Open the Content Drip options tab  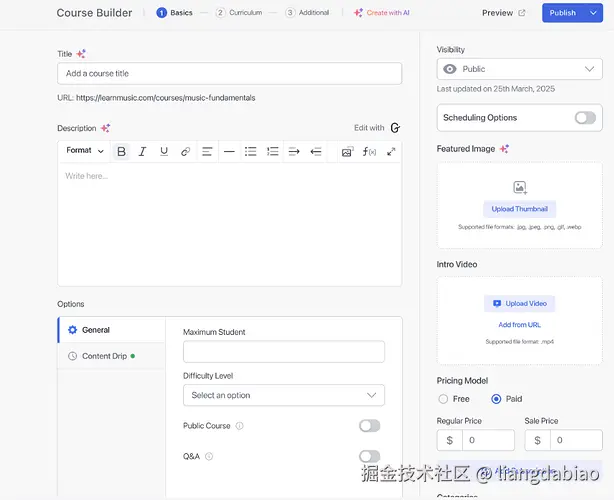click(x=111, y=356)
